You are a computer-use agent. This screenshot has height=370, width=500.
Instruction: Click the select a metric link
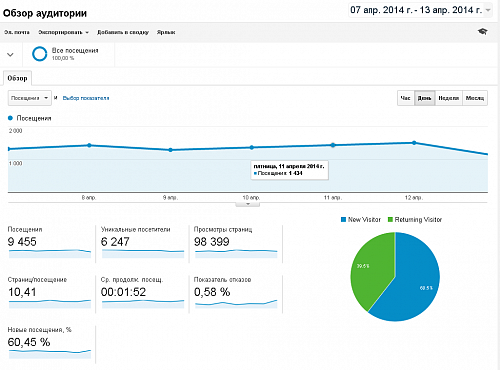tap(86, 98)
